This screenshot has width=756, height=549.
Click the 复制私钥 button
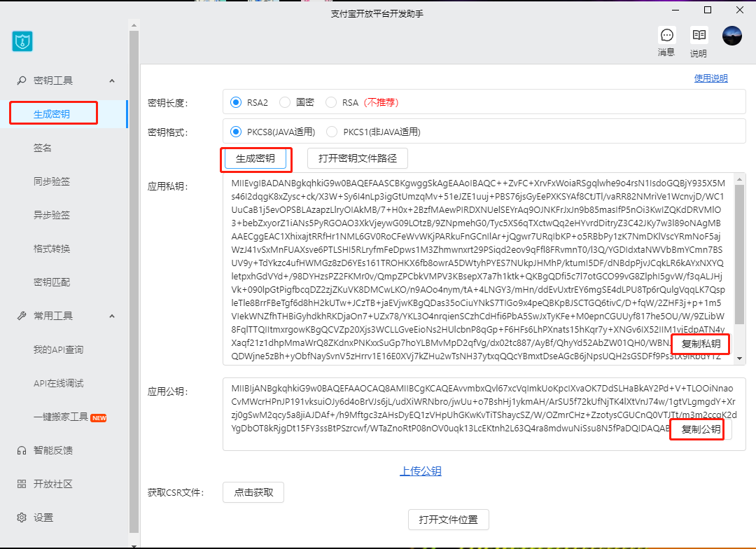click(x=701, y=344)
